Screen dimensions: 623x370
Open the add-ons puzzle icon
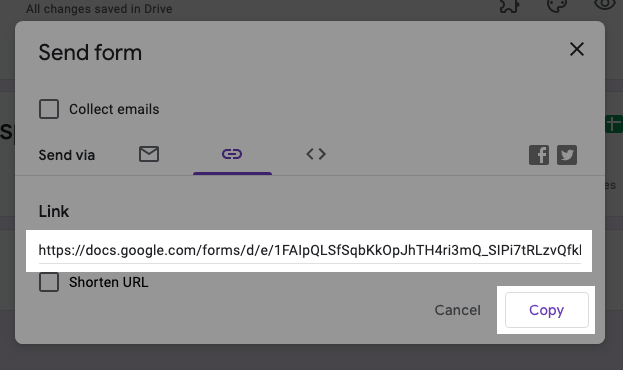(x=510, y=6)
